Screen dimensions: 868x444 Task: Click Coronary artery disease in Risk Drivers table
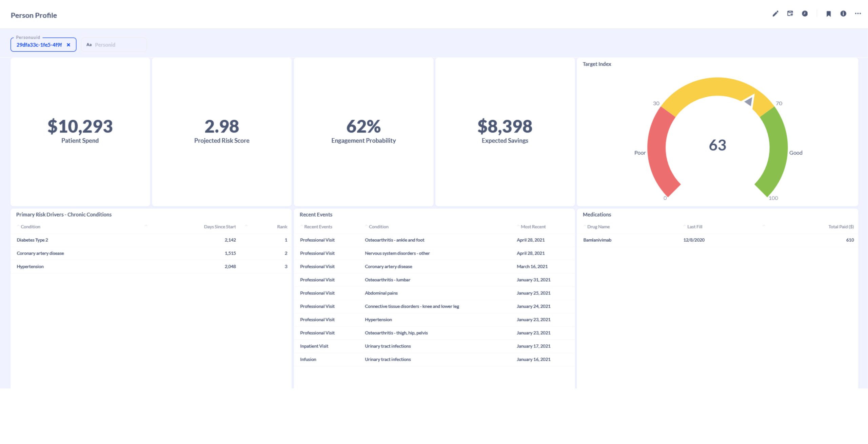pyautogui.click(x=40, y=253)
